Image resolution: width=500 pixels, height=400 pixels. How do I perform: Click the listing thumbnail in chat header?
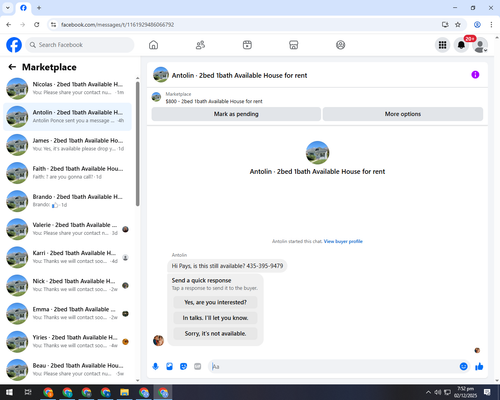click(x=161, y=75)
